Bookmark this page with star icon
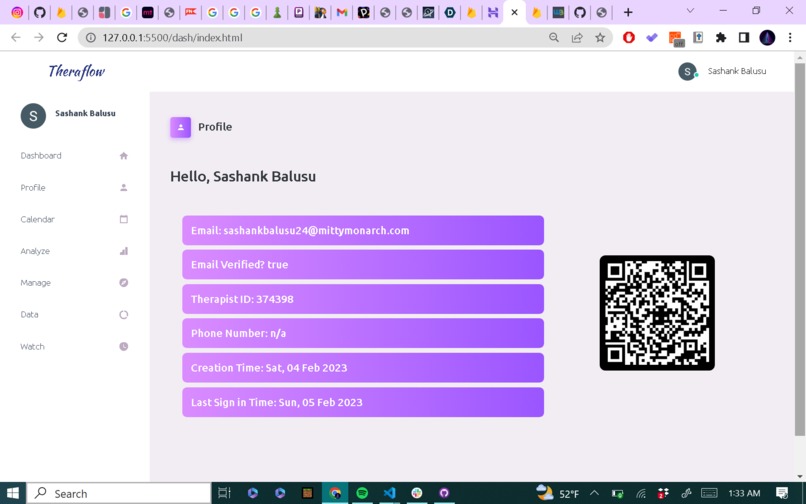 point(600,38)
